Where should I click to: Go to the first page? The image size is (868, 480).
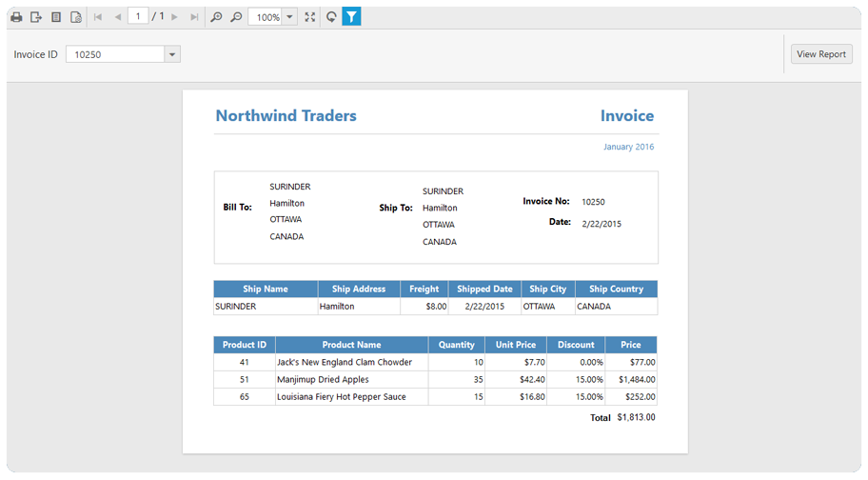point(98,17)
